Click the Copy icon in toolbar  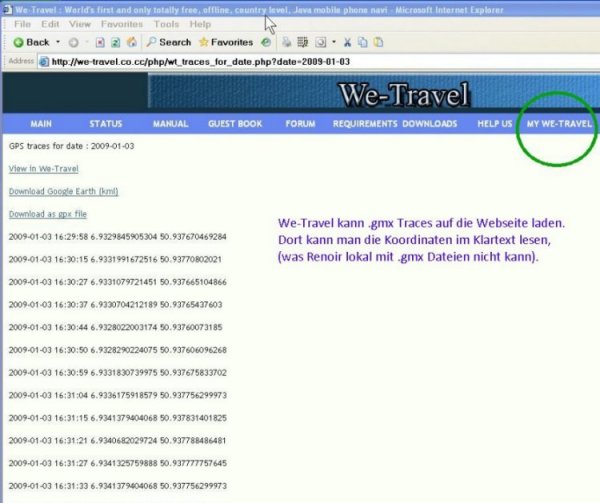[362, 42]
